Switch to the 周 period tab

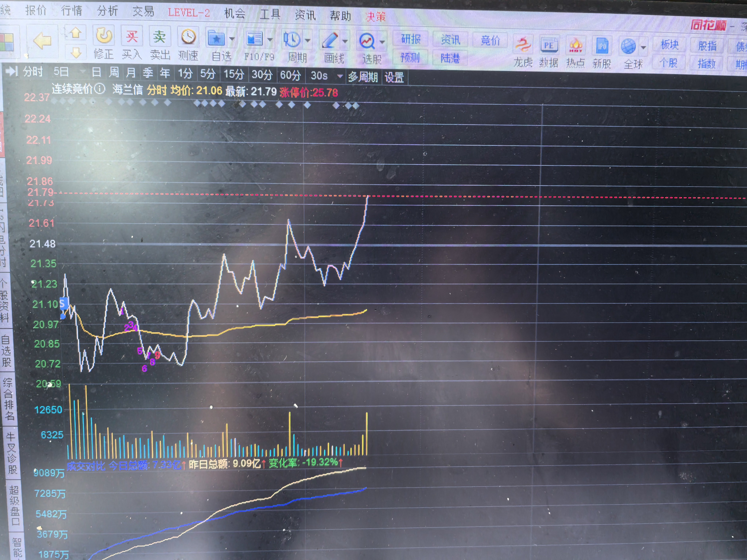[114, 72]
